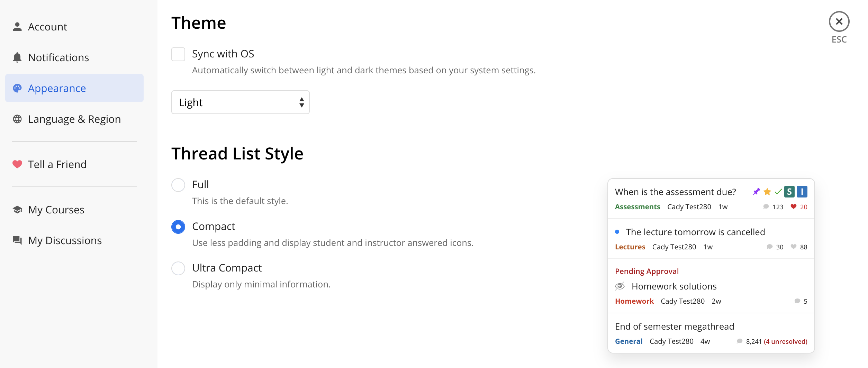This screenshot has width=868, height=368.
Task: Click the yellow star icon in preview
Action: click(x=767, y=192)
